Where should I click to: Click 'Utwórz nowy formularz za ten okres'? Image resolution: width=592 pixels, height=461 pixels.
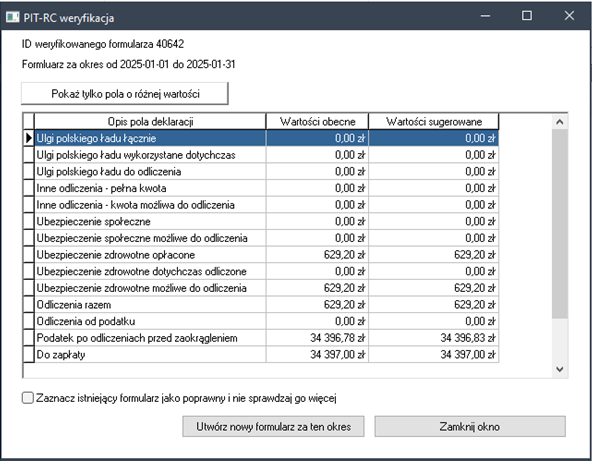pos(273,427)
